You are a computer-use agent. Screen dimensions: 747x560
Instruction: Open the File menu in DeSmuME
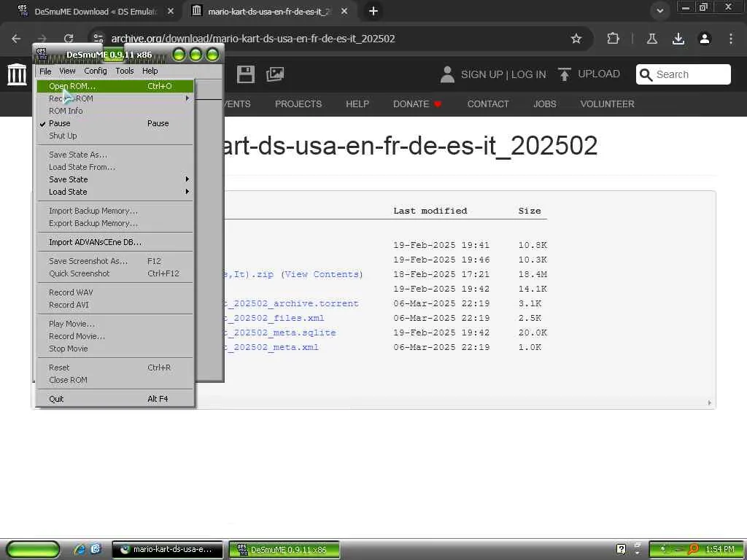(x=45, y=71)
